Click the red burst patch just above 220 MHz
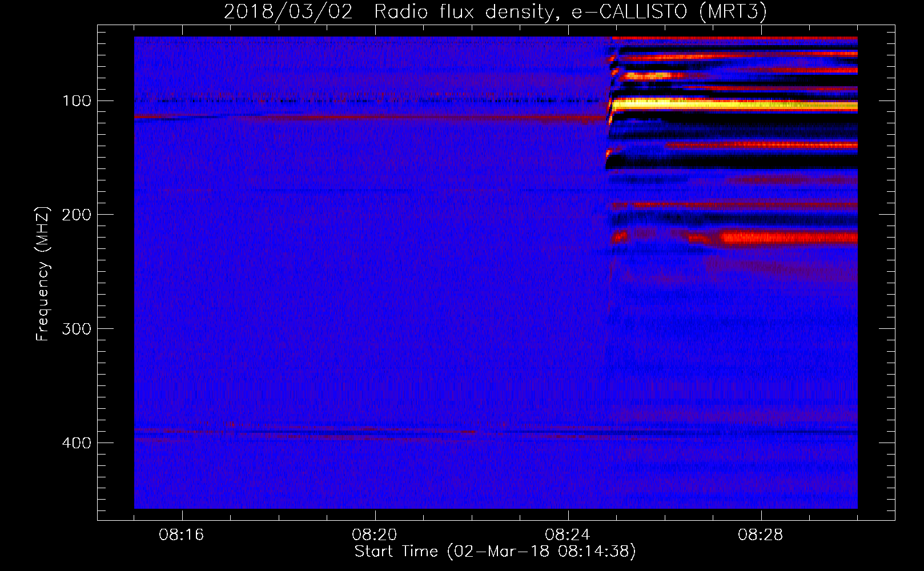 click(x=788, y=238)
